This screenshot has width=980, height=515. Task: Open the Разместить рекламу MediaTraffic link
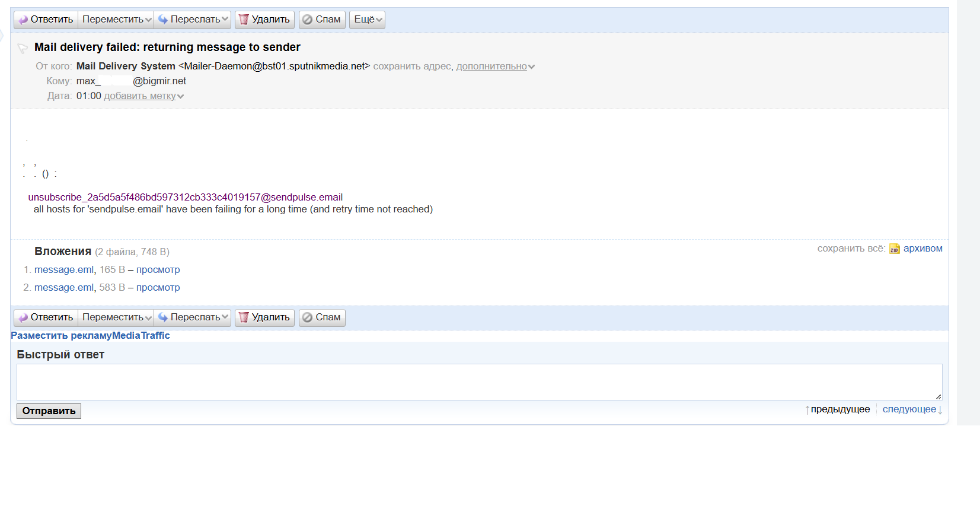click(x=90, y=336)
